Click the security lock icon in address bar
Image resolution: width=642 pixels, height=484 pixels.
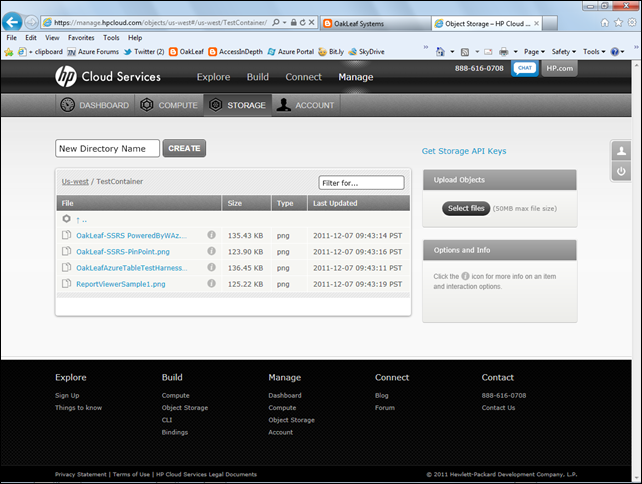[294, 22]
